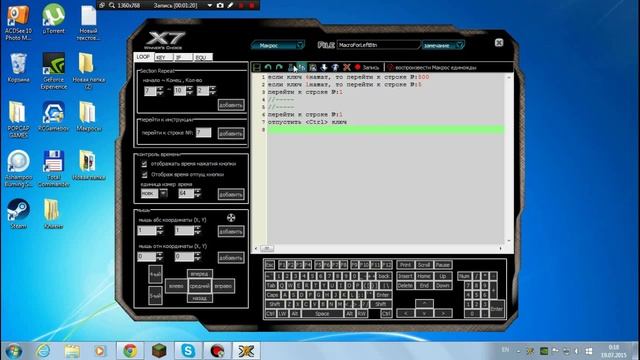Open Minecraft block icon in taskbar

pos(159,351)
